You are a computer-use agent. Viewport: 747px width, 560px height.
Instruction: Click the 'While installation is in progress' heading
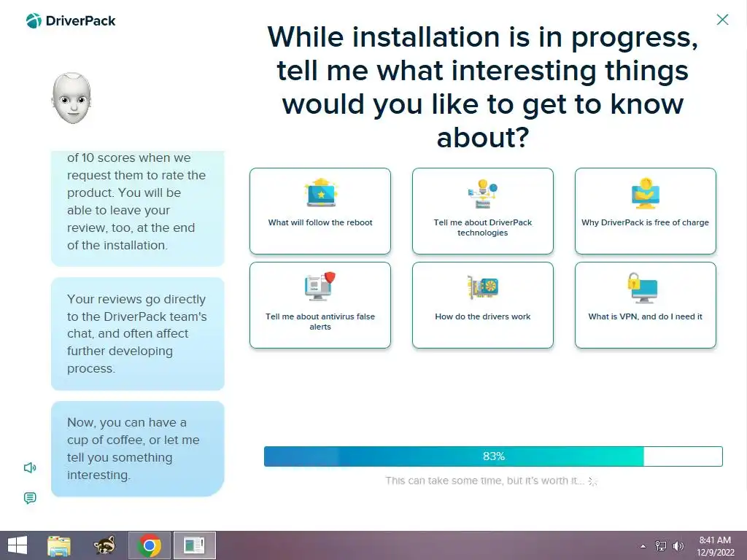pyautogui.click(x=483, y=87)
